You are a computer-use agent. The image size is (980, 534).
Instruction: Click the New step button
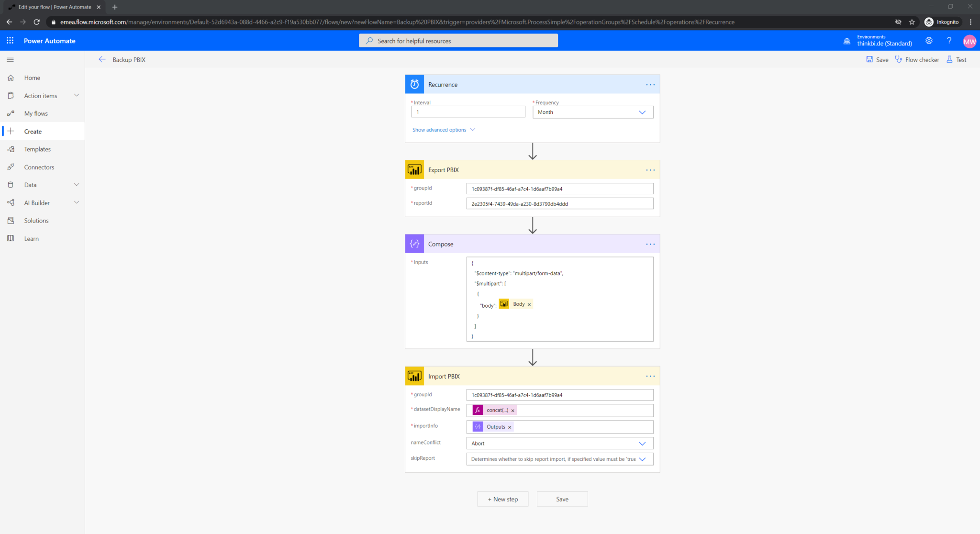tap(502, 499)
